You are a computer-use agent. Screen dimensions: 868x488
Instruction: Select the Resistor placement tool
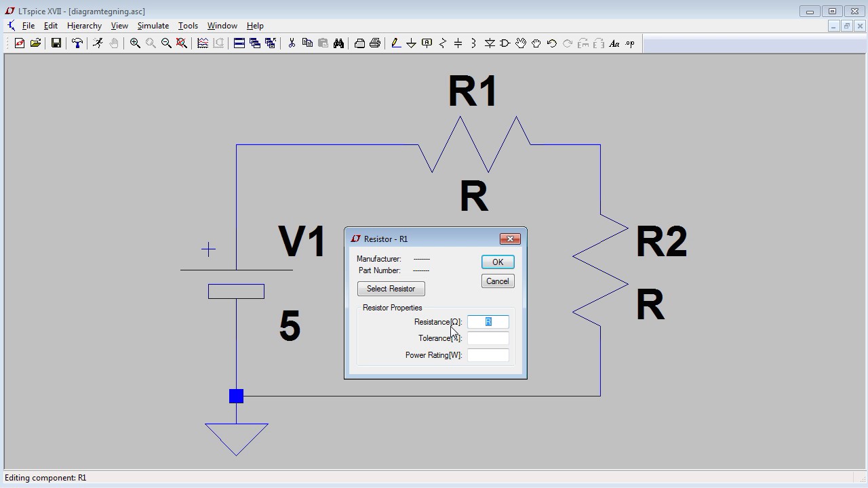pos(443,43)
